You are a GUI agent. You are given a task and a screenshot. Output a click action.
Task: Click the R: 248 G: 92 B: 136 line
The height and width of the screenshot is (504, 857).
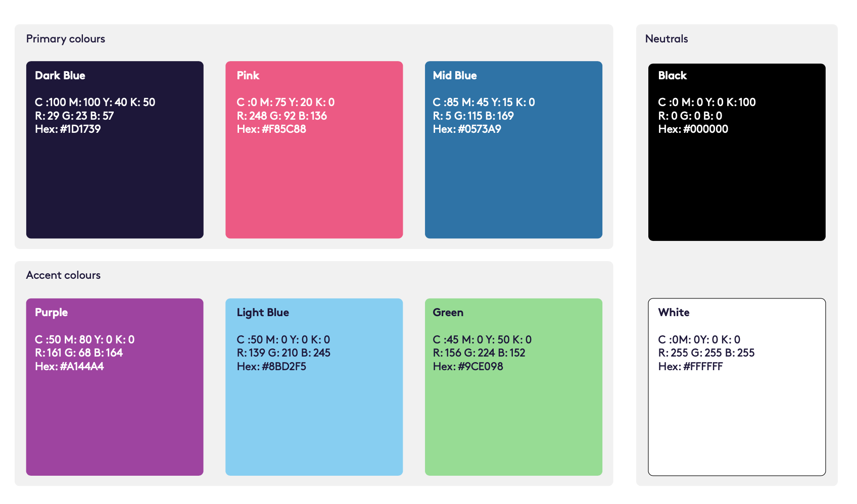281,116
